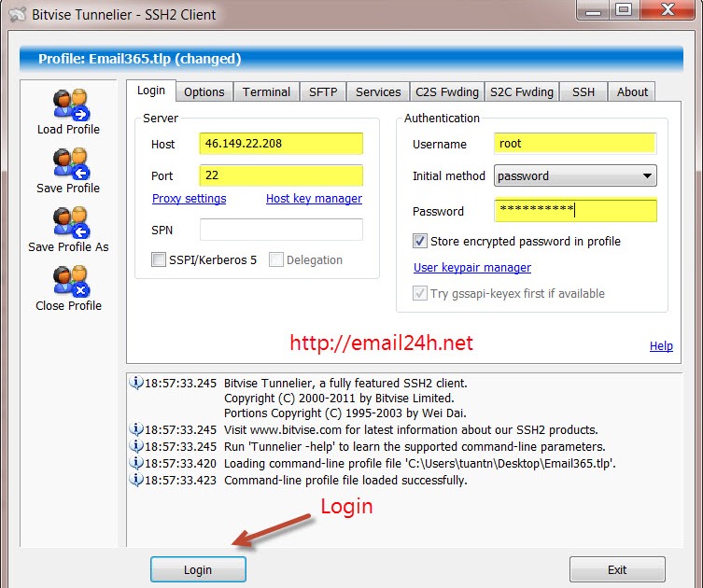Open the Initial method dropdown

[575, 175]
